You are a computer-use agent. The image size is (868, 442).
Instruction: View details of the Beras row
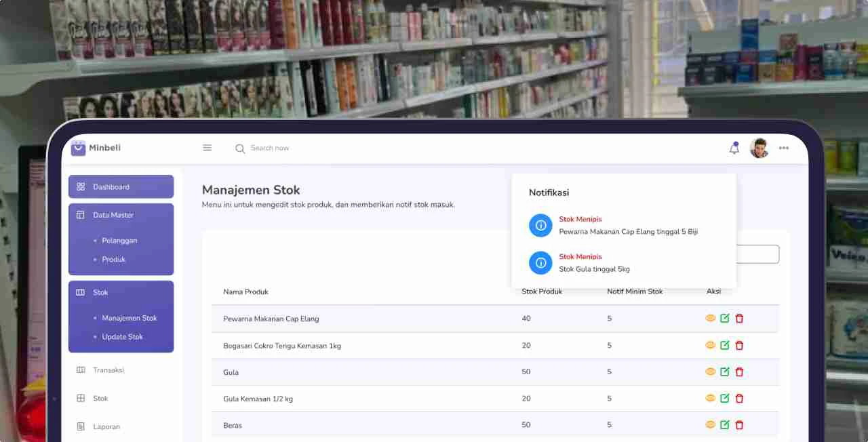[711, 424]
